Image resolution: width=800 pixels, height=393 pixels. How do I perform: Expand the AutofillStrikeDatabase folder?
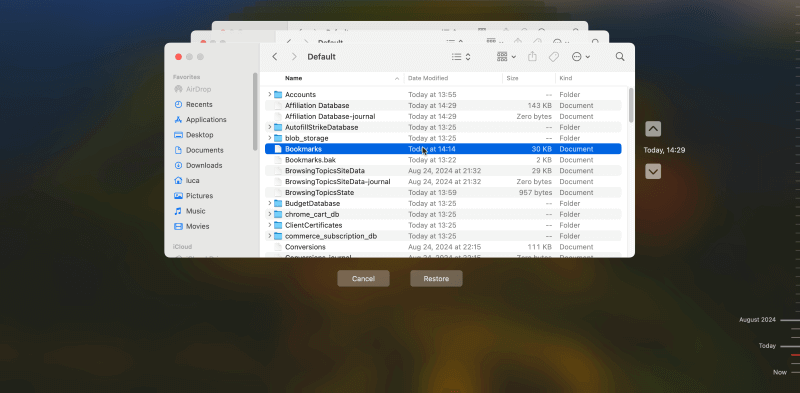coord(269,127)
